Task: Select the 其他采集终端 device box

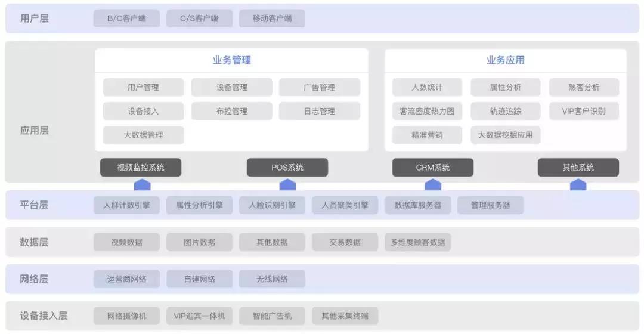Action: [x=345, y=316]
